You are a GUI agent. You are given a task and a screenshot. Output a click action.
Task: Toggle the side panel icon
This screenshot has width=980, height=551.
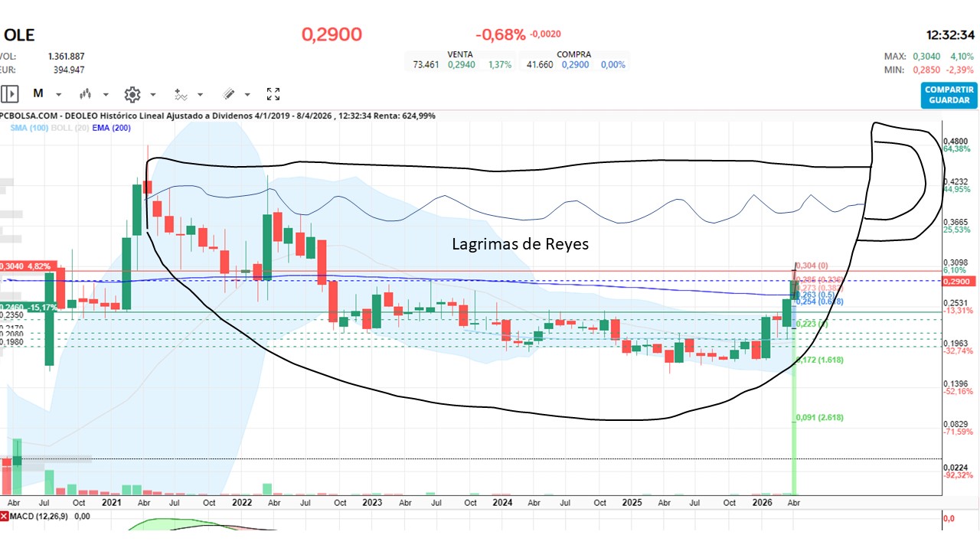[x=10, y=94]
